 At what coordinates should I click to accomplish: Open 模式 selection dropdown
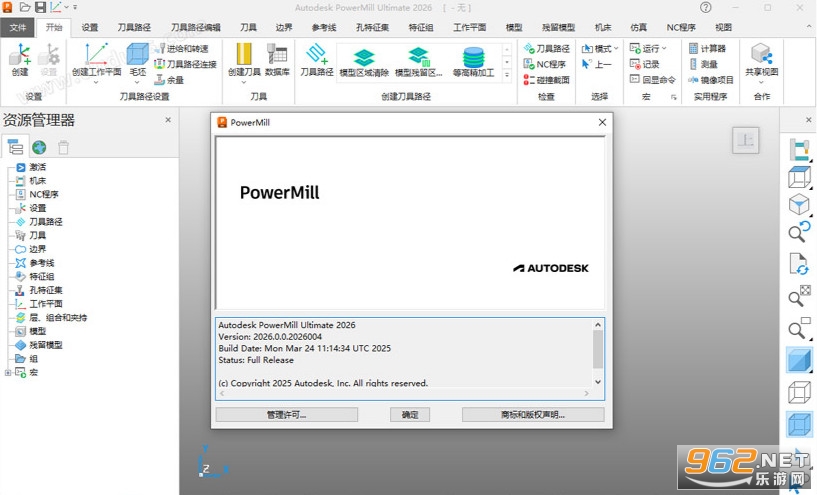[600, 48]
